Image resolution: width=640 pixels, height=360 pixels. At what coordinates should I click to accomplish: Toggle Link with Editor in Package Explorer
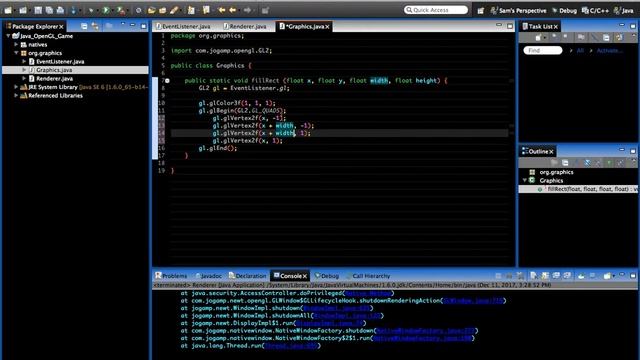[x=95, y=27]
